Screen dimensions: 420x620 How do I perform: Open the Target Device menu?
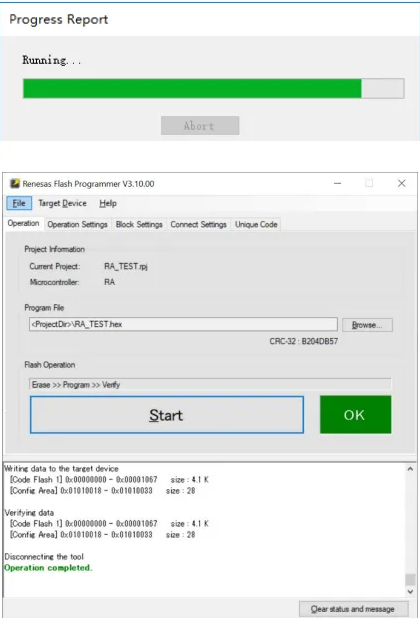click(62, 203)
